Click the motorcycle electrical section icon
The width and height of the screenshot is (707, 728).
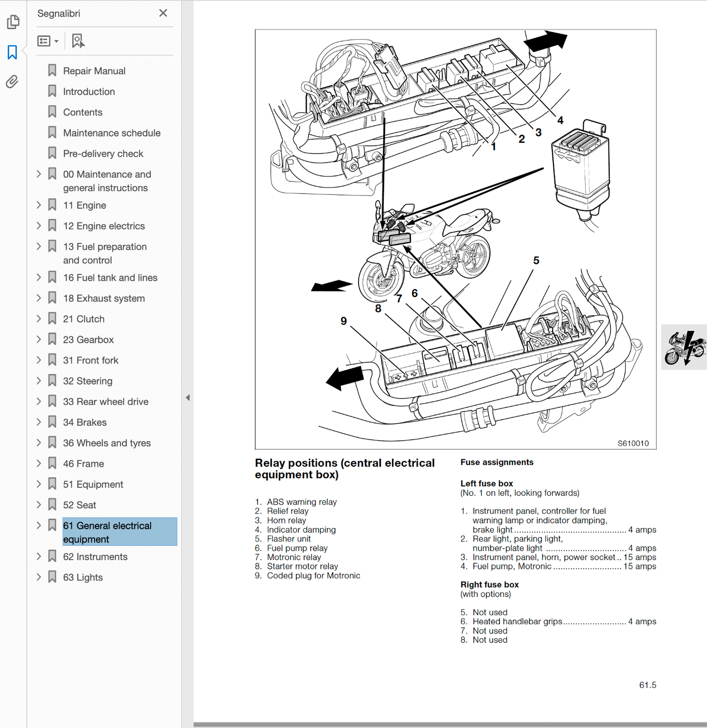click(x=684, y=347)
